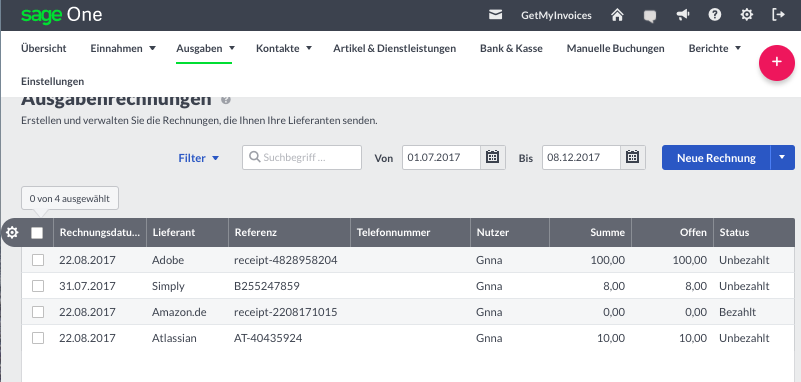The height and width of the screenshot is (382, 801).
Task: Click the Bis date field 08.12.2017
Action: [581, 157]
